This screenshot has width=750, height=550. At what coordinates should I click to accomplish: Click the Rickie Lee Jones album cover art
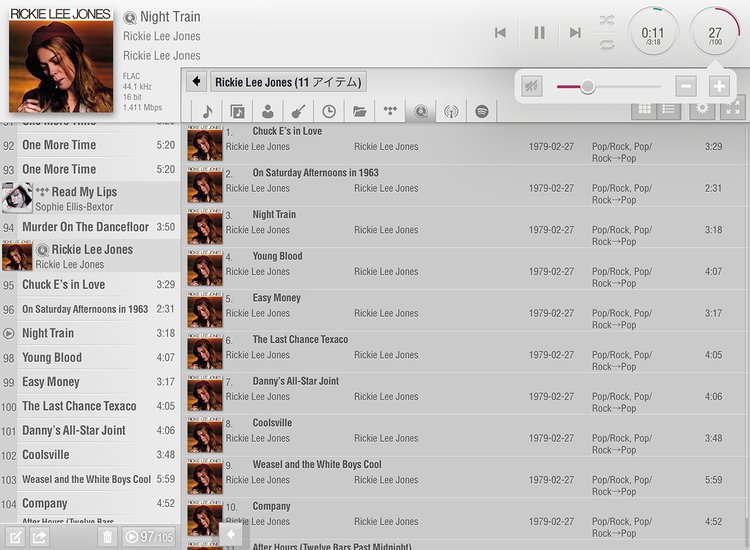[61, 60]
